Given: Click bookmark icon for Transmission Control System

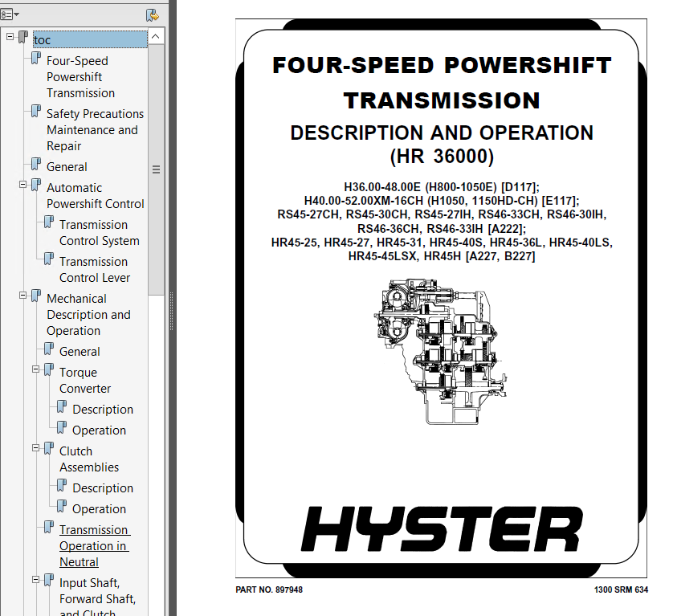Looking at the screenshot, I should [x=49, y=222].
